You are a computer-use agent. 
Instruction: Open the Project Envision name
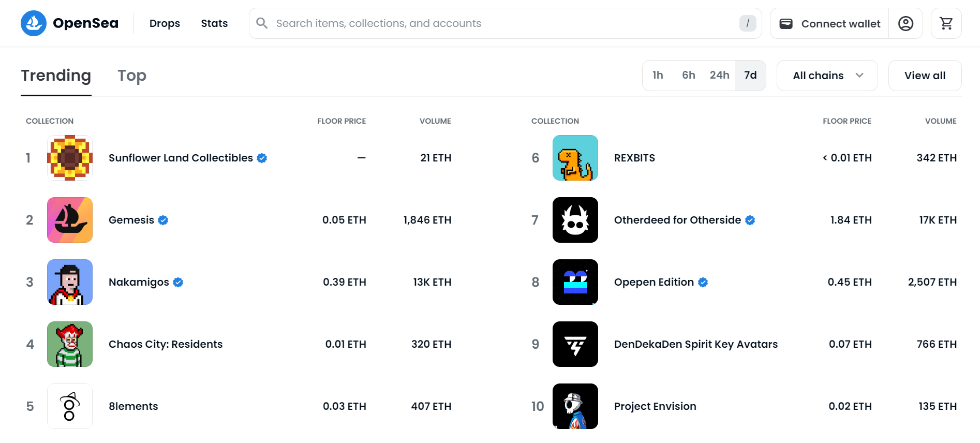pyautogui.click(x=655, y=406)
